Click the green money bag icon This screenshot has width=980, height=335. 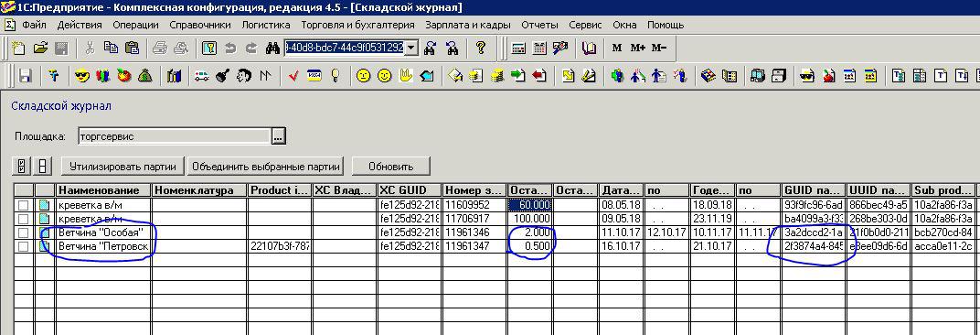pyautogui.click(x=145, y=76)
